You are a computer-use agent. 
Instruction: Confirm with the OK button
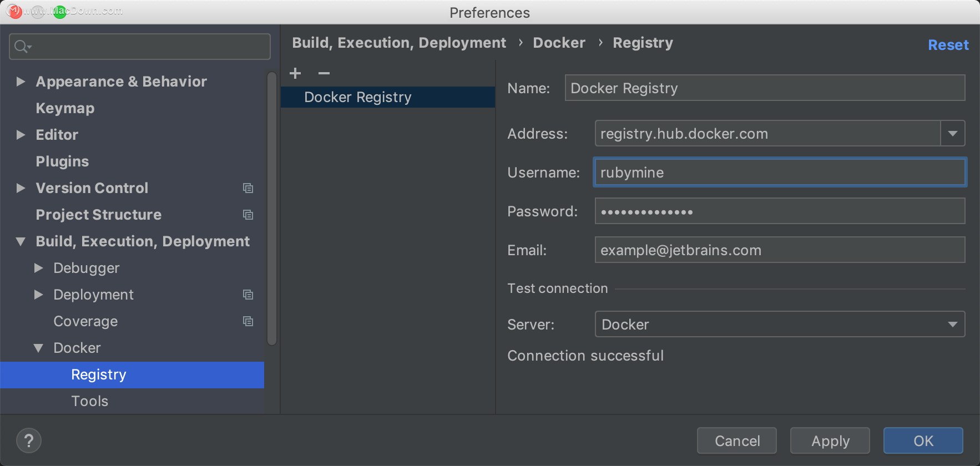[923, 441]
